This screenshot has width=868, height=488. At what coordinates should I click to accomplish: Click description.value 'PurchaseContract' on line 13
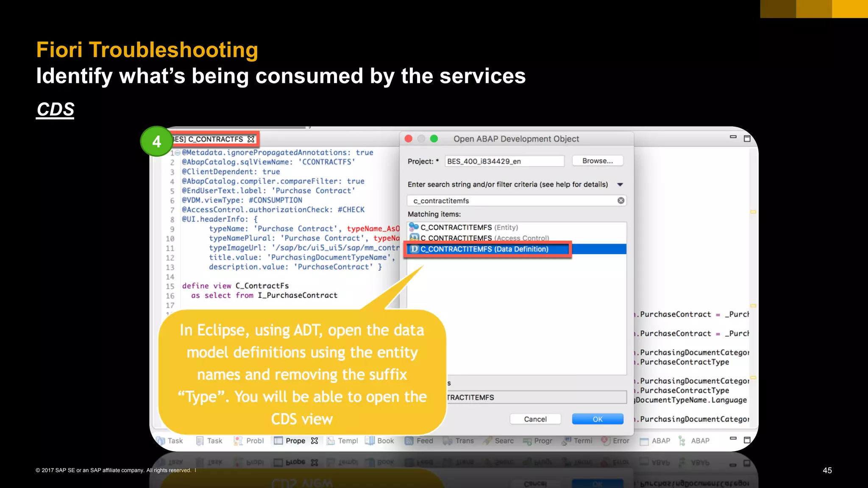(295, 267)
